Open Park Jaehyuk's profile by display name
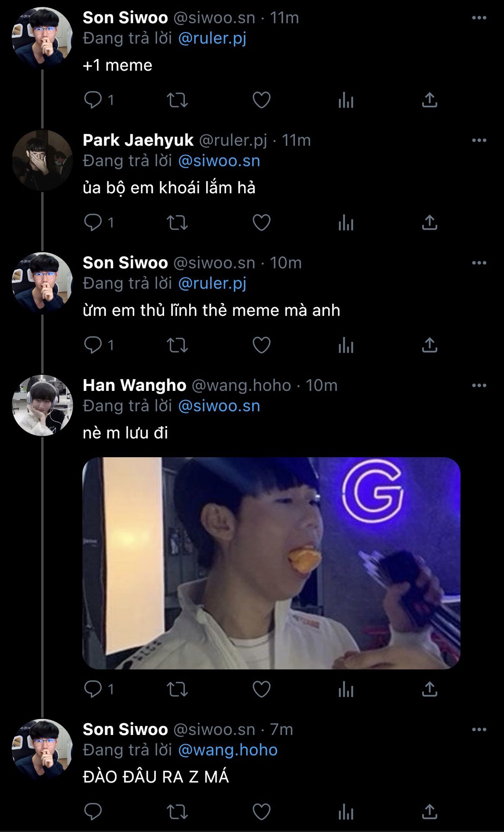 point(138,140)
